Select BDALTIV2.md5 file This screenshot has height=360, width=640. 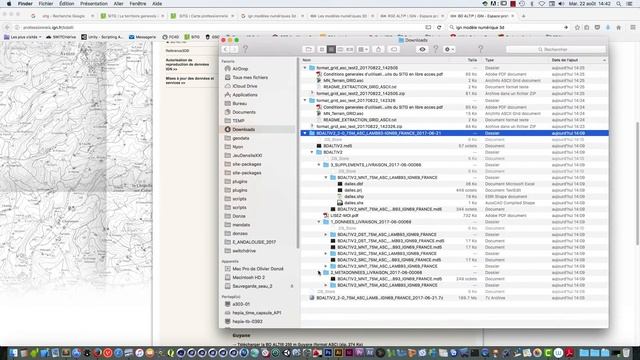338,146
